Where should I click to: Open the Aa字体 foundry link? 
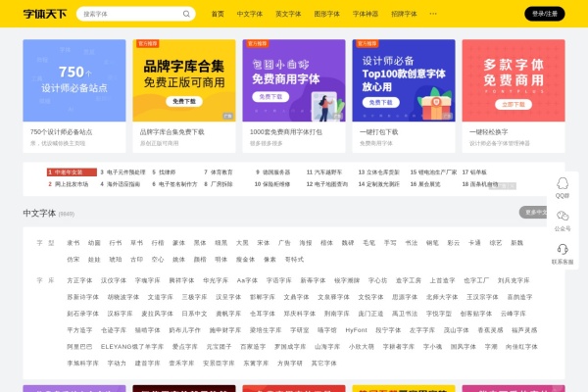[247, 280]
